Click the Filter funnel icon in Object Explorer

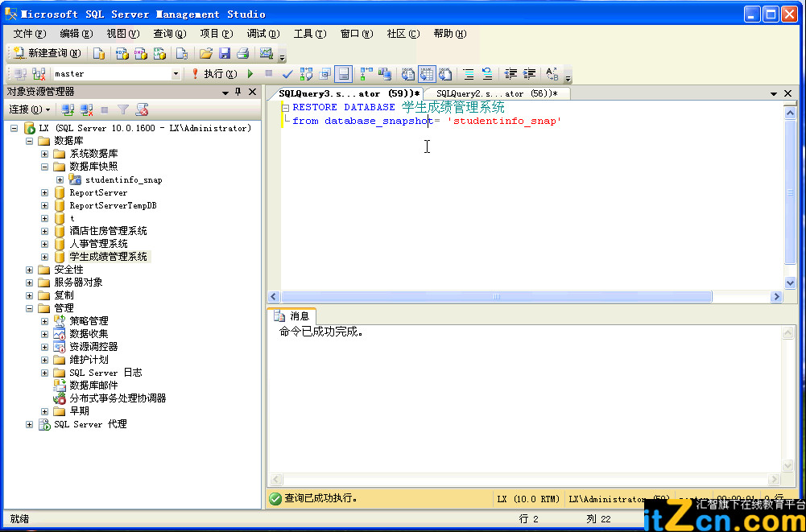click(123, 109)
